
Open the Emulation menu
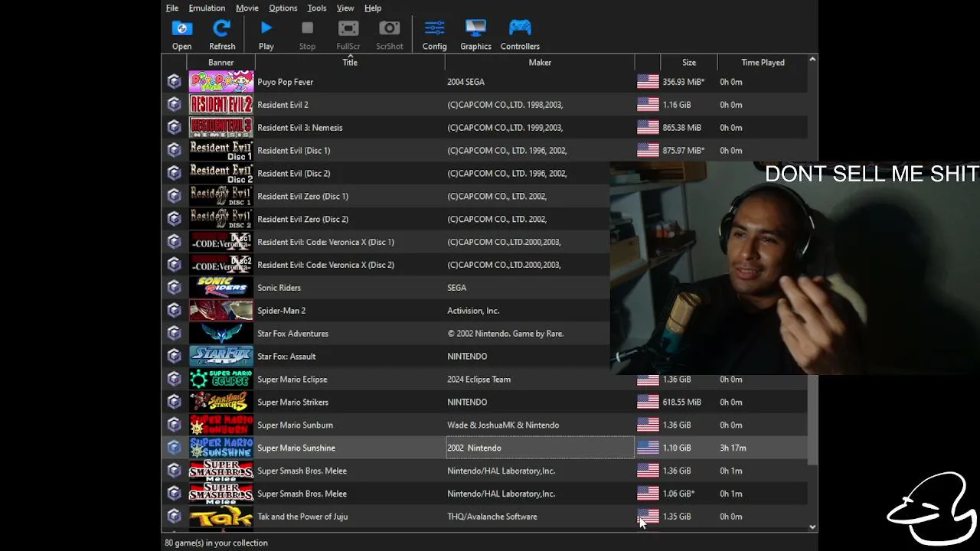pos(207,8)
